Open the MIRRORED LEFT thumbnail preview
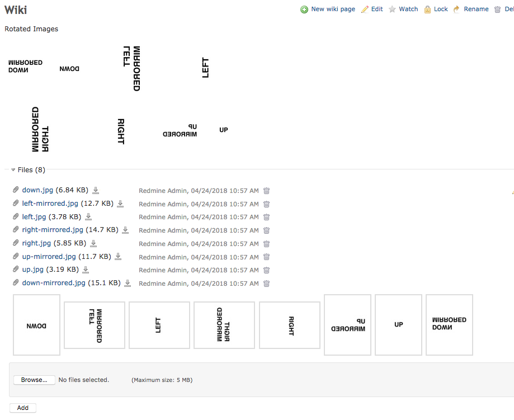Screen dimensions: 514x420 95,325
